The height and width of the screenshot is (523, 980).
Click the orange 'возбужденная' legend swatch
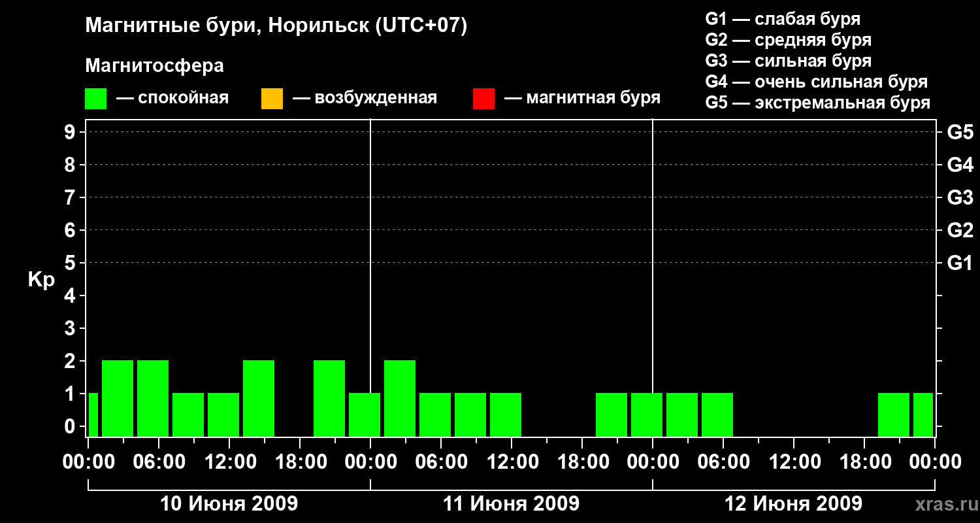272,99
